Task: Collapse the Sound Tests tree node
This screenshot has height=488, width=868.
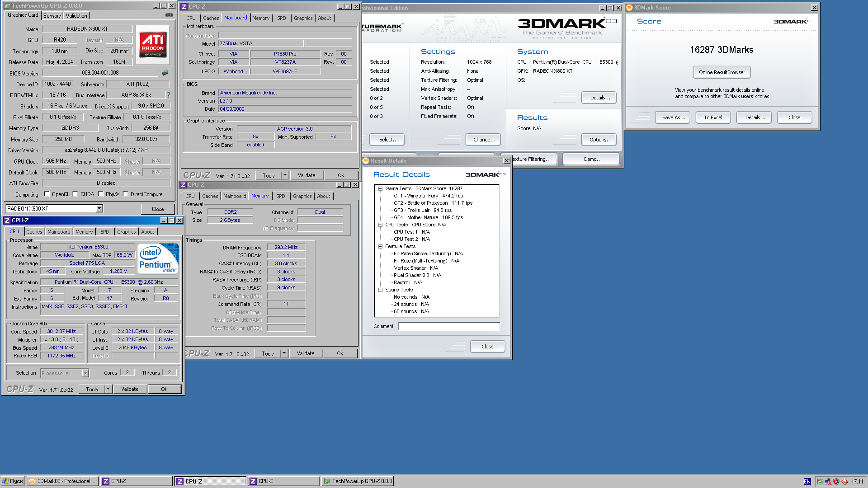Action: [381, 290]
